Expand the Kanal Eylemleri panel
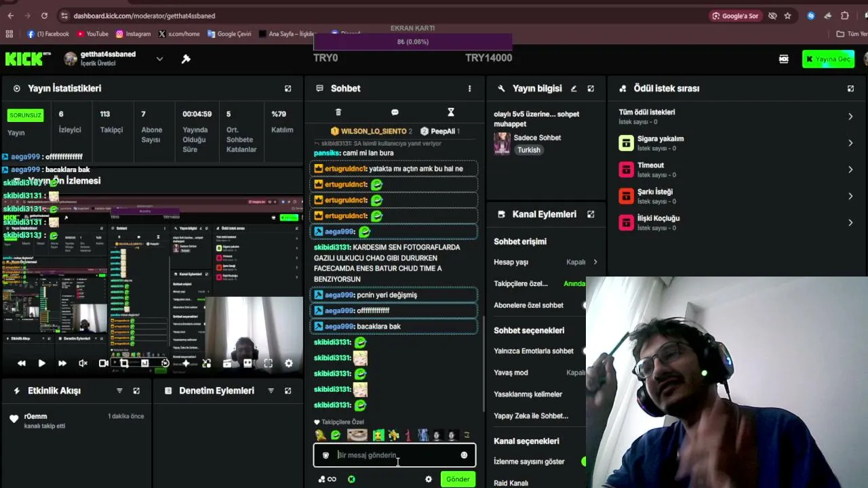 coord(591,214)
